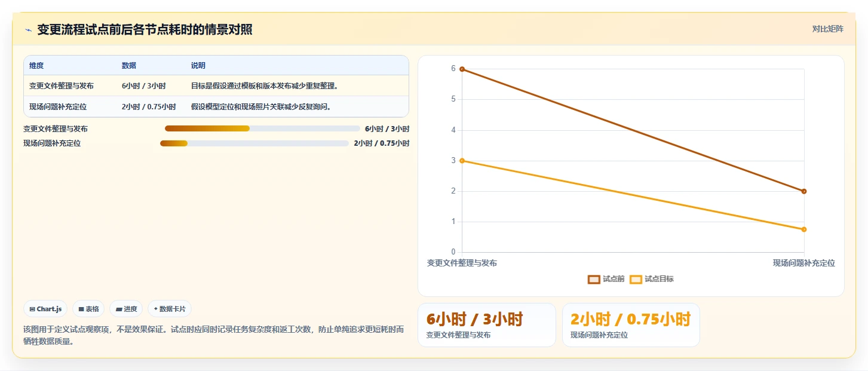Click table cell 6小时 / 3小时

click(x=144, y=86)
